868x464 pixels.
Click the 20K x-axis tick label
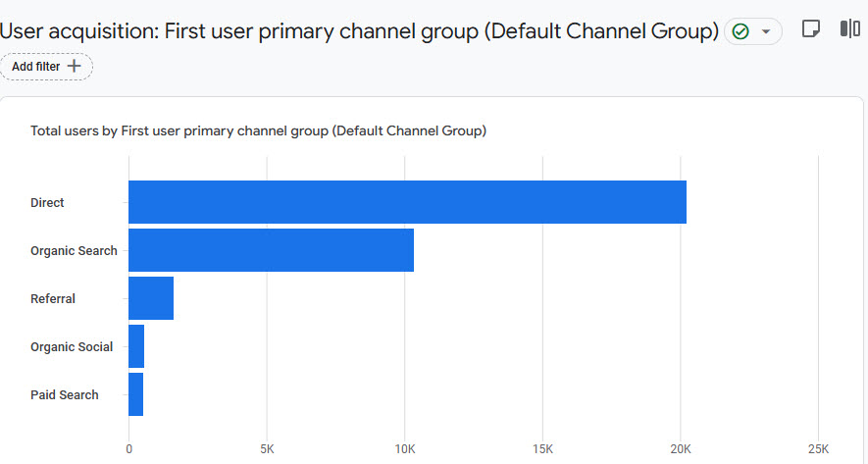point(681,449)
